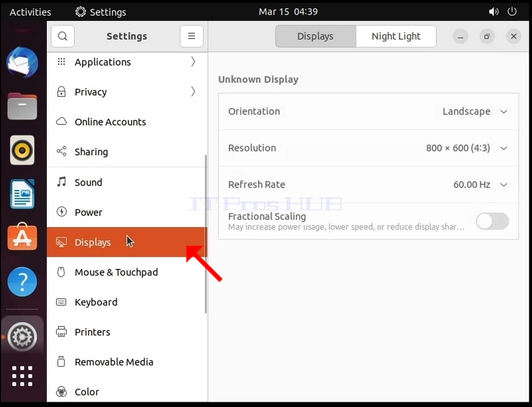532x407 pixels.
Task: Go to Sharing settings label
Action: click(x=91, y=152)
